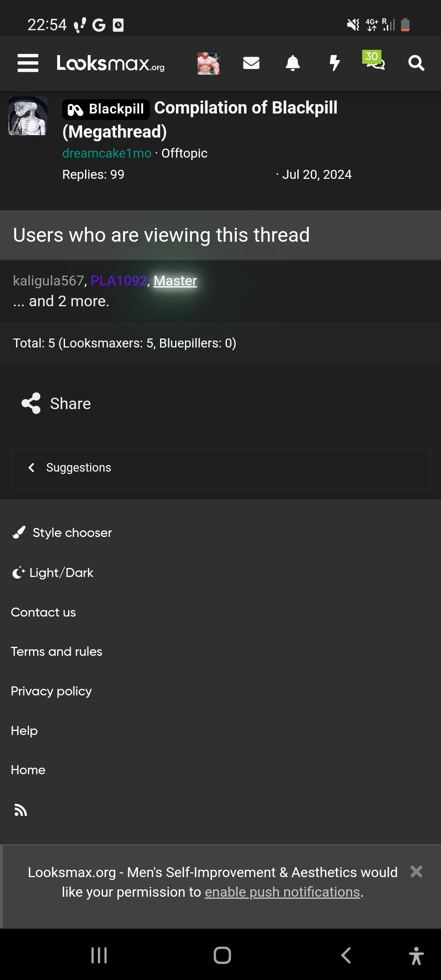Collapse Suggestions using the back chevron
441x980 pixels.
[31, 468]
